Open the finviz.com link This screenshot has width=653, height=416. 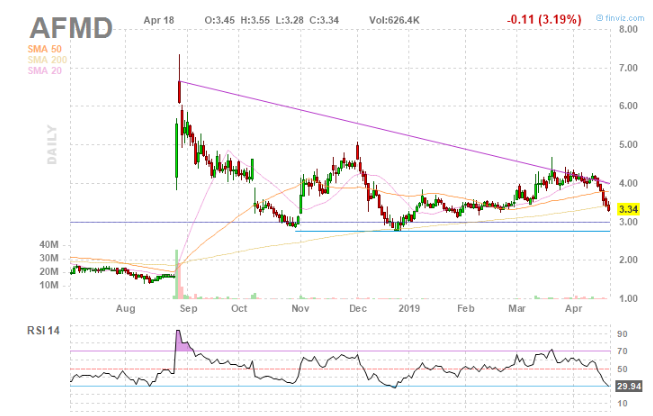(x=621, y=18)
